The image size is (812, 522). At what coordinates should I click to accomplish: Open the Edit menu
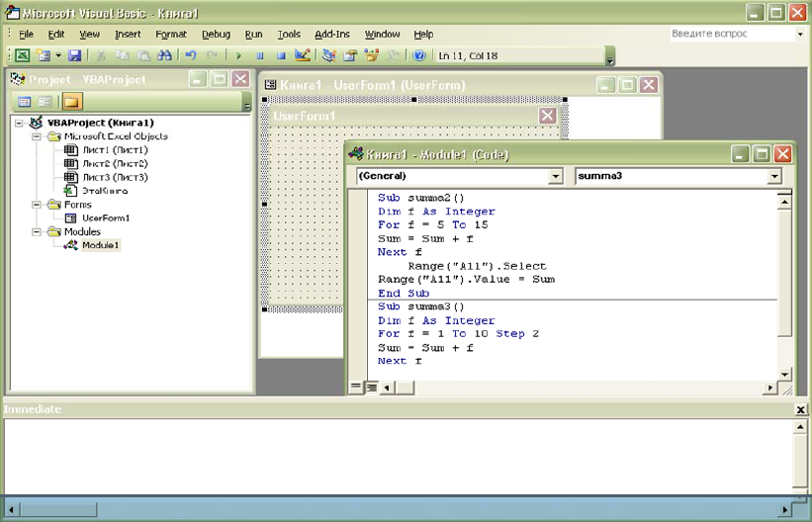56,35
